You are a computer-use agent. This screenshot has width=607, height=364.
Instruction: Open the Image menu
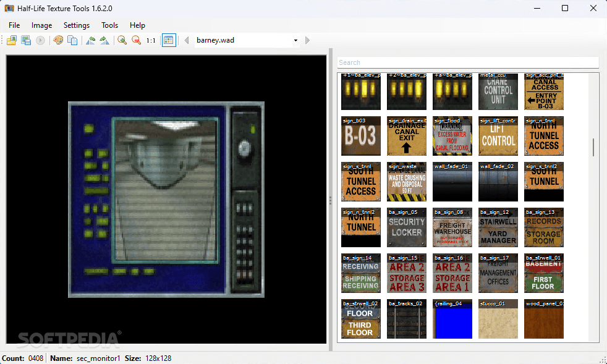point(42,25)
